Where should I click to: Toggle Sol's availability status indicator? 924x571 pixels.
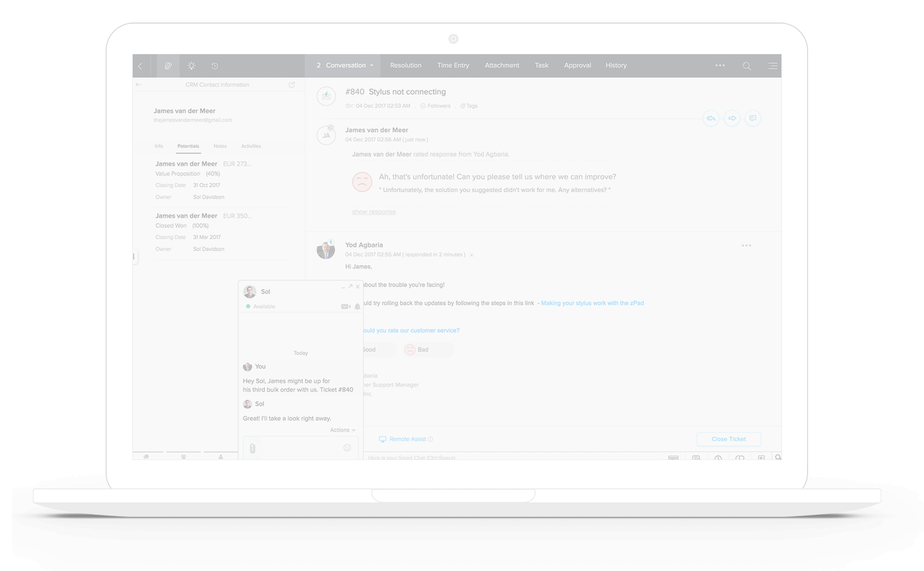[x=248, y=306]
